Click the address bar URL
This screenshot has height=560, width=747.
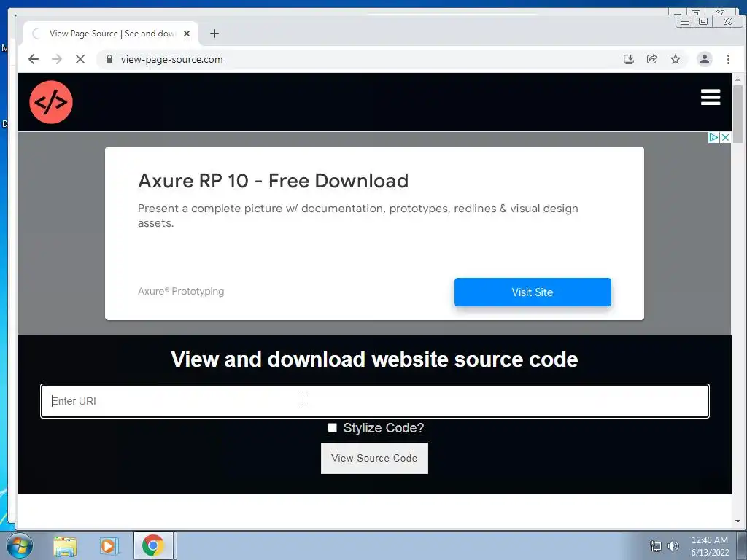click(x=172, y=59)
